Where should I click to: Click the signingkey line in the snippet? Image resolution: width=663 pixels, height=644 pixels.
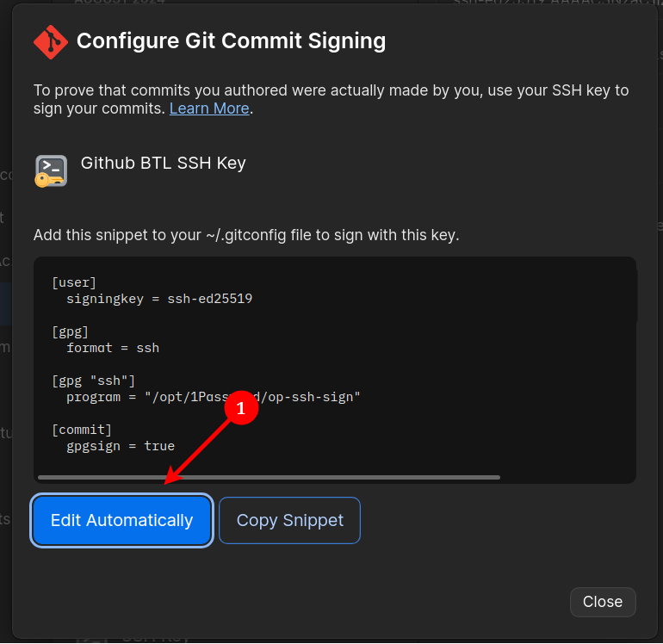[159, 299]
